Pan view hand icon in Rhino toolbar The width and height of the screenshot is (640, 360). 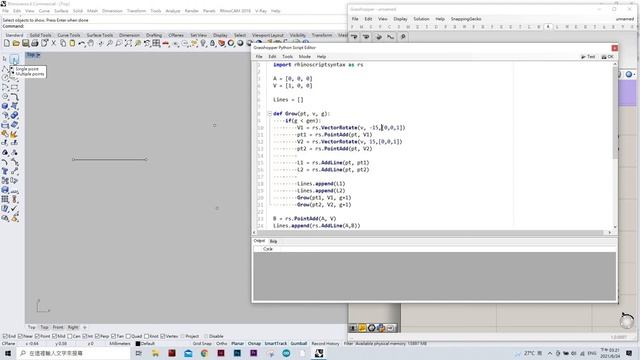click(x=91, y=43)
